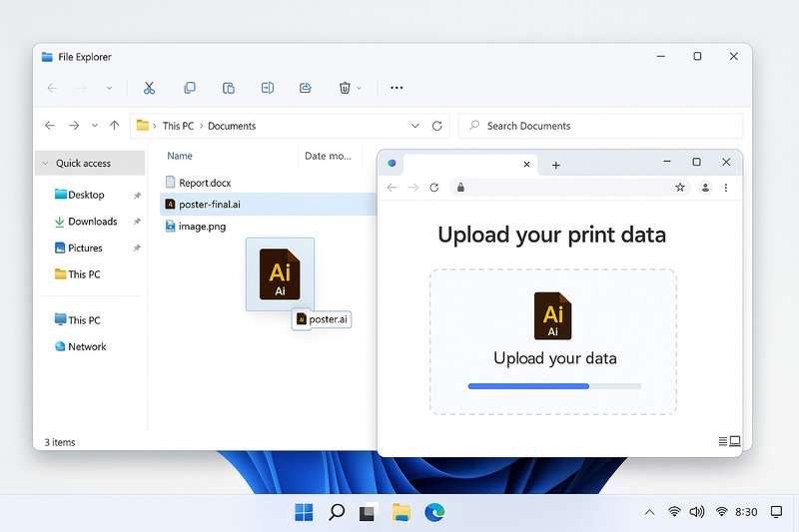Click the upload progress bar
799x532 pixels.
(554, 386)
